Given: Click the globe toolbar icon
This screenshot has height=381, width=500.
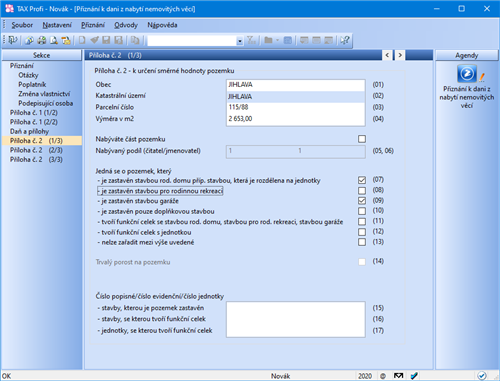Looking at the screenshot, I should pyautogui.click(x=29, y=40).
